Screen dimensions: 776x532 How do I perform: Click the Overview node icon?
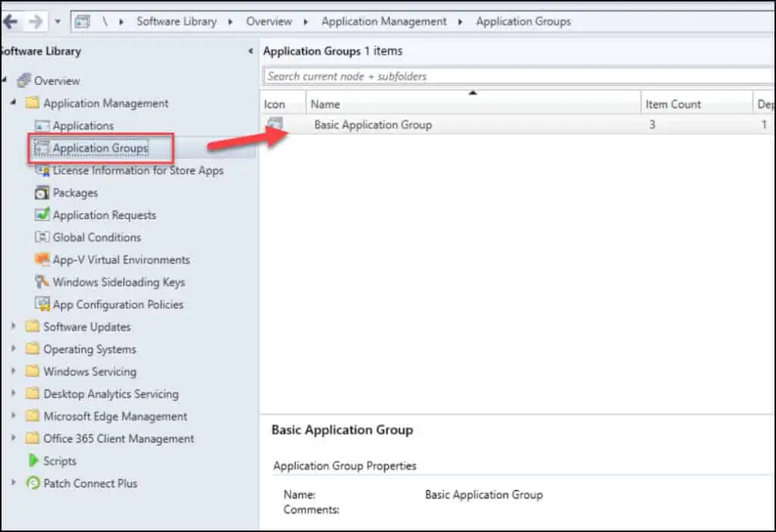pyautogui.click(x=24, y=80)
